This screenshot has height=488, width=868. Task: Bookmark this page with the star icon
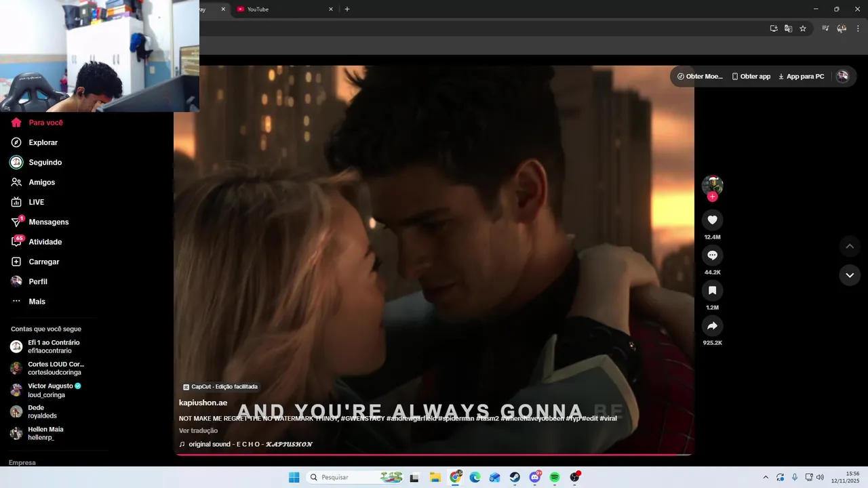tap(803, 28)
